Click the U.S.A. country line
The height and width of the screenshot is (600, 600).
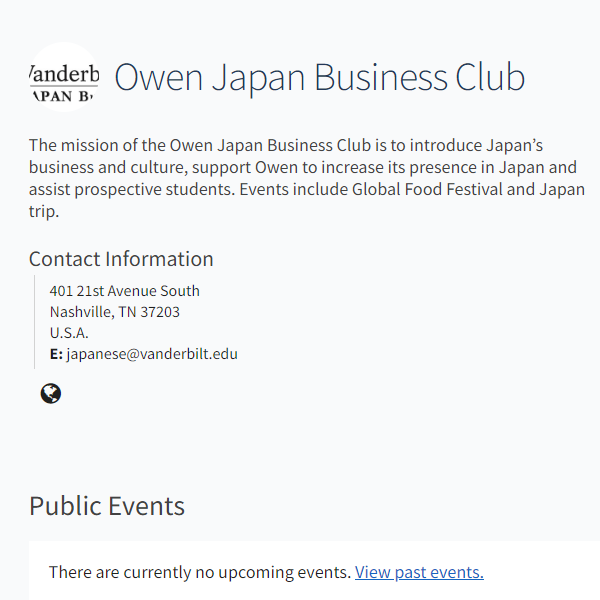(x=69, y=333)
